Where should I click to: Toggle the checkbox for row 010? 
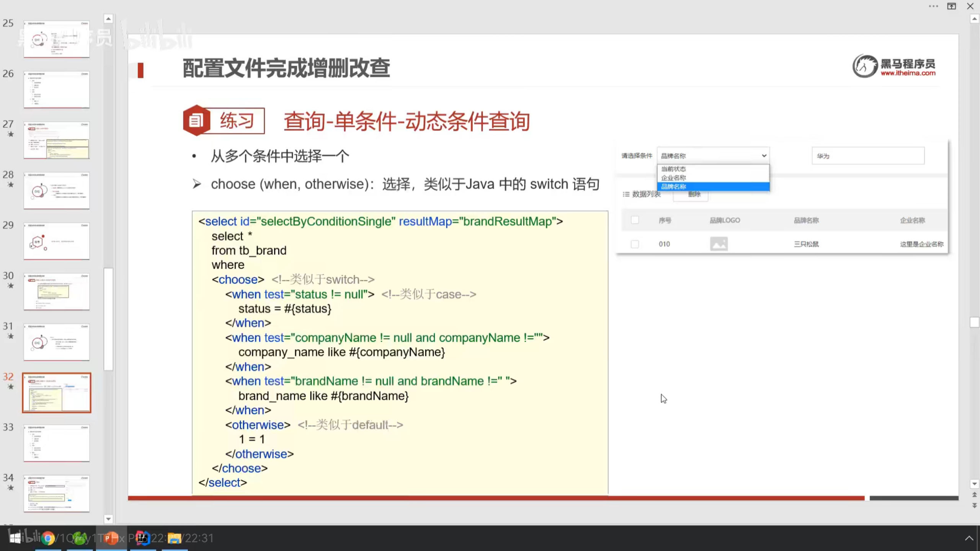click(x=635, y=244)
